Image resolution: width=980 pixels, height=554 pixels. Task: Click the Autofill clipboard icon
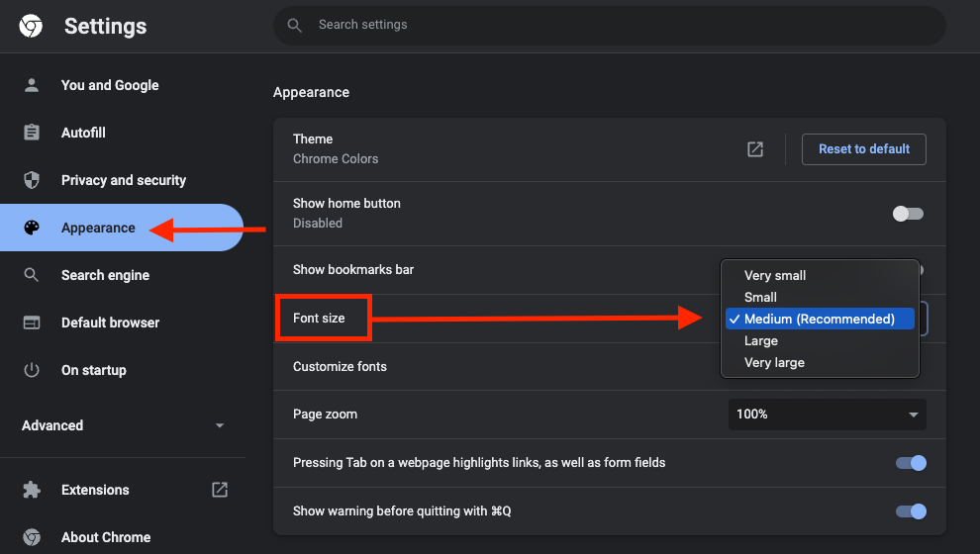pos(32,133)
